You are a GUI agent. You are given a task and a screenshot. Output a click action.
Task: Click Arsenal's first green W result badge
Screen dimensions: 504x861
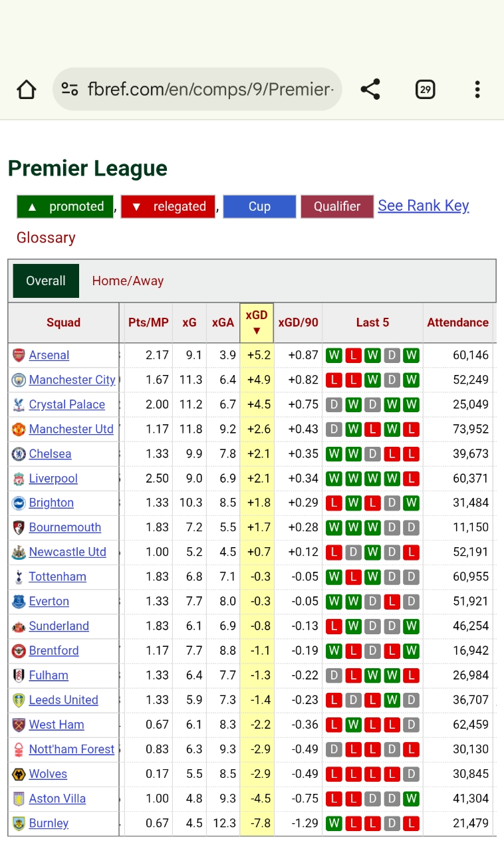334,355
